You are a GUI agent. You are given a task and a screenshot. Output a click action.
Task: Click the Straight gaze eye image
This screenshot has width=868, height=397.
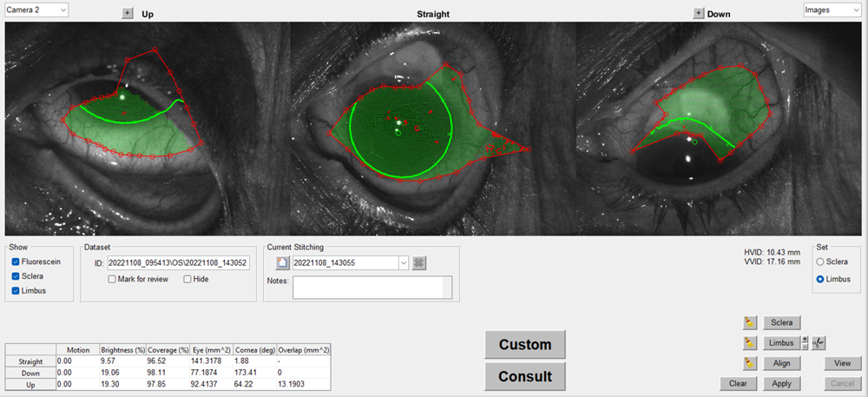(x=433, y=129)
